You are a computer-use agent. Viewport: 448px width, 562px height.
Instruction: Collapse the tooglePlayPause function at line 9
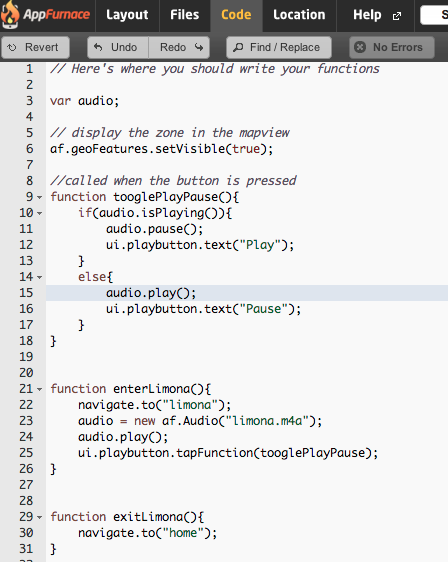[39, 197]
